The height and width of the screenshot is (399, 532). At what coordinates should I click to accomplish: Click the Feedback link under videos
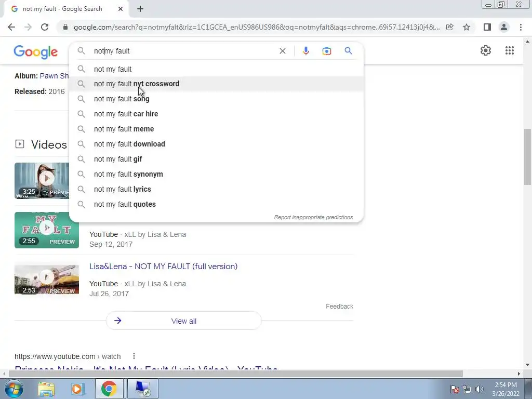pos(339,307)
